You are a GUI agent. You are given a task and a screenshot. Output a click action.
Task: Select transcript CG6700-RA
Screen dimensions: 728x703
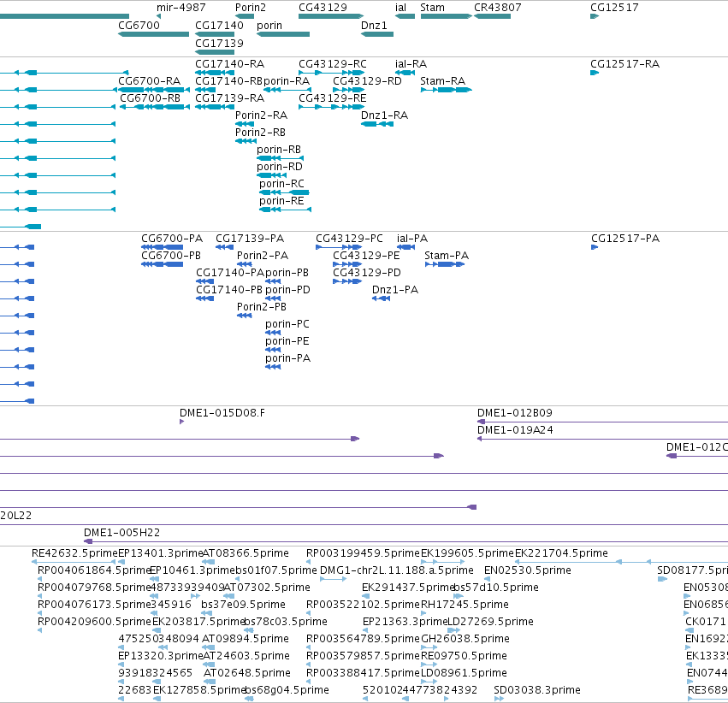154,90
